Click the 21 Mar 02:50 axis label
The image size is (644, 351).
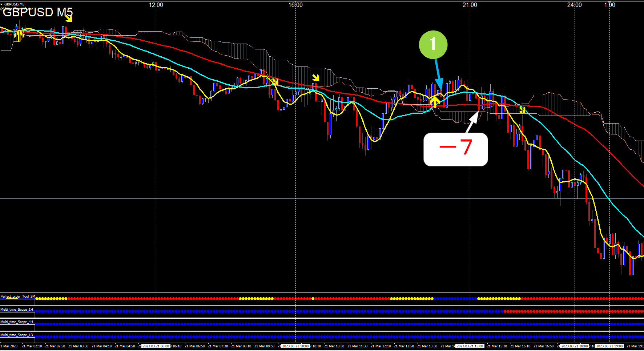pos(55,346)
